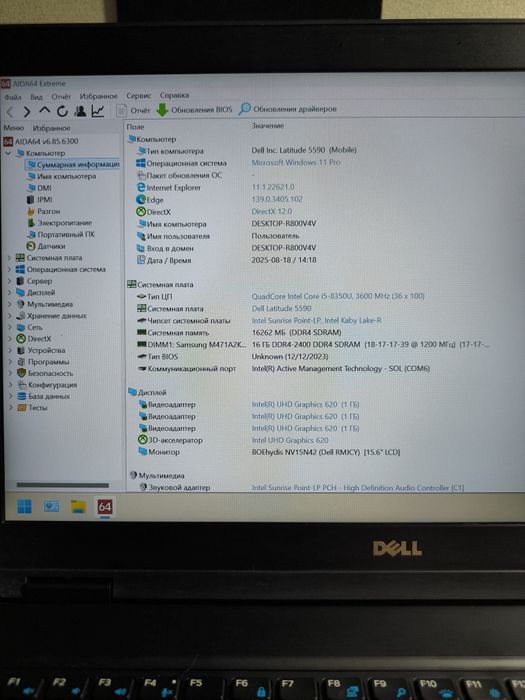Viewport: 525px width, 700px height.
Task: Open the Dell Latitude 5590 motherboard link
Action: 281,308
